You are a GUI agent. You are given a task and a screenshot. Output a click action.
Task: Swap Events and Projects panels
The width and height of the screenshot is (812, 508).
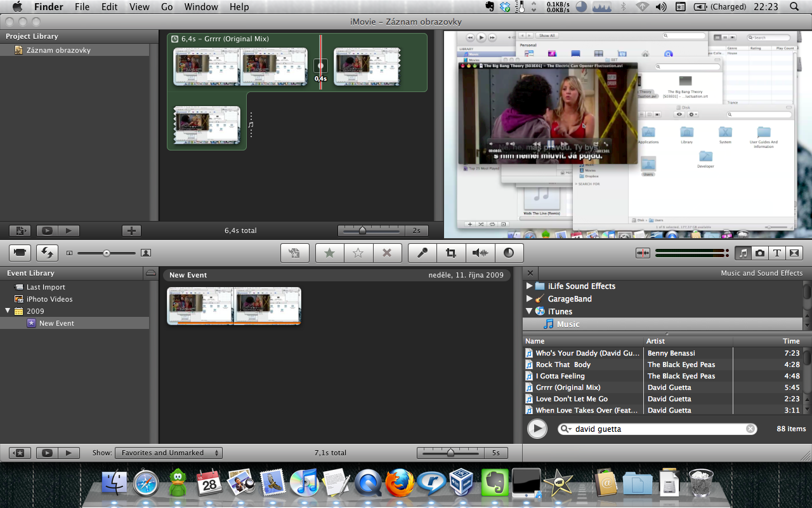click(x=47, y=253)
